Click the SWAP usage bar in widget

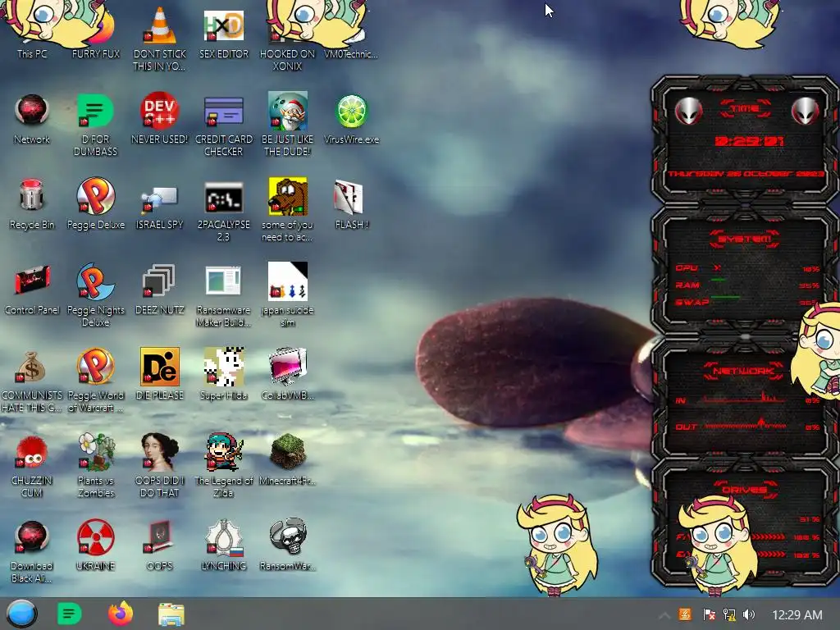(725, 297)
